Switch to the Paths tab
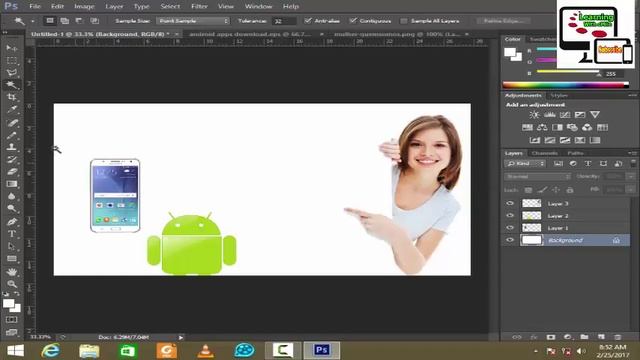 [x=575, y=153]
